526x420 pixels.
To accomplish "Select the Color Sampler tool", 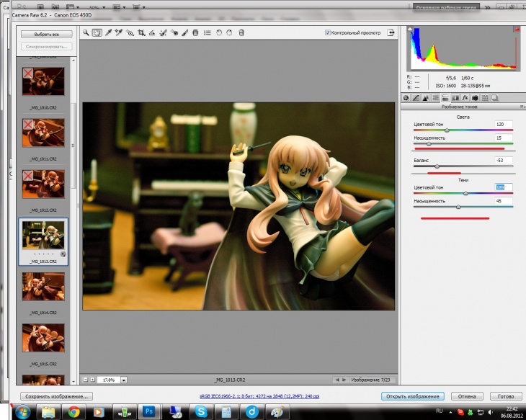I will [118, 32].
